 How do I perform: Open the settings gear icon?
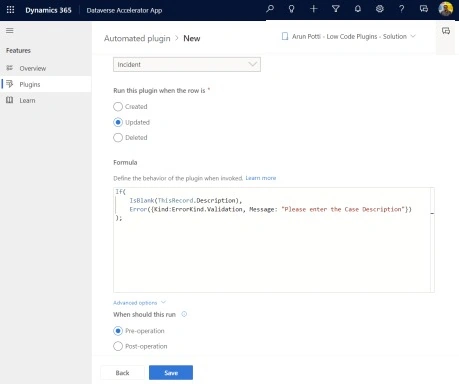coord(380,9)
